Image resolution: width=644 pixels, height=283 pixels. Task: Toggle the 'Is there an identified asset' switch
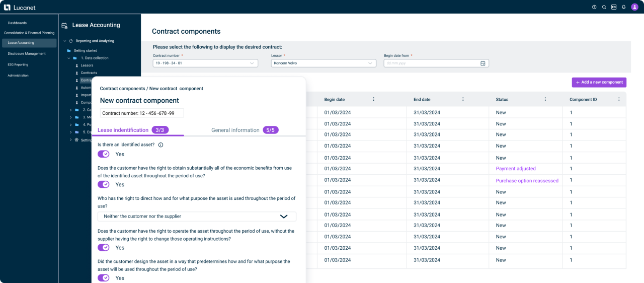pyautogui.click(x=104, y=154)
